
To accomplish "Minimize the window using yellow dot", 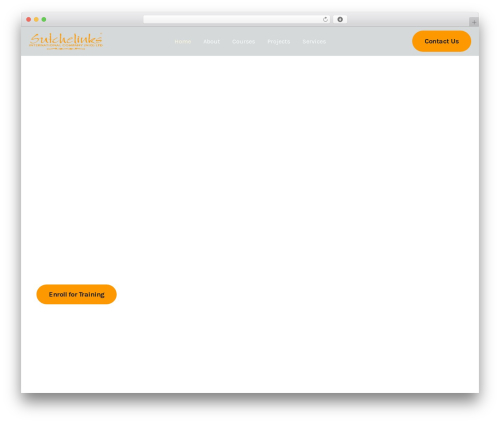I will pos(36,19).
